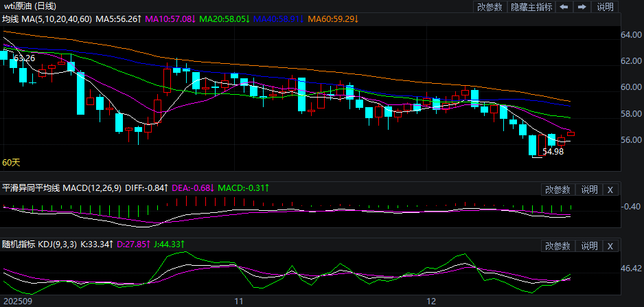The height and width of the screenshot is (307, 644).
Task: Click the left arrow navigation button
Action: click(564, 7)
